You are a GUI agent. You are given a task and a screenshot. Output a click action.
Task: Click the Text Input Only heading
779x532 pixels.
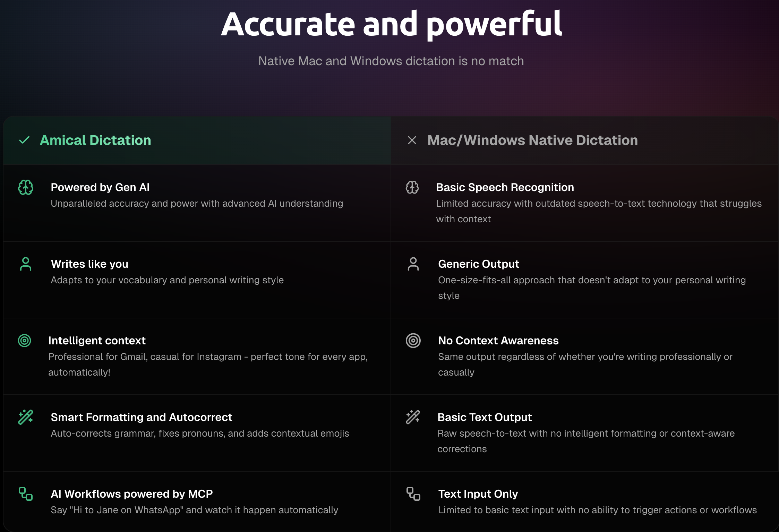[x=478, y=494]
